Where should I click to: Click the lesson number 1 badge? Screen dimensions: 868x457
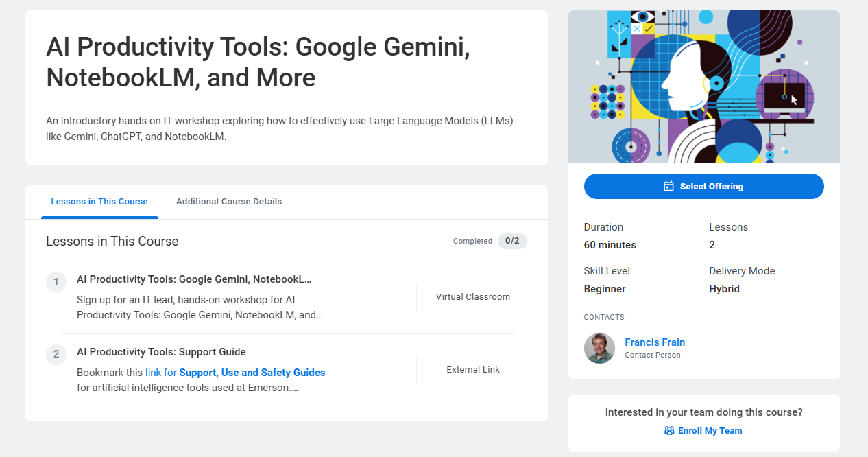(56, 282)
